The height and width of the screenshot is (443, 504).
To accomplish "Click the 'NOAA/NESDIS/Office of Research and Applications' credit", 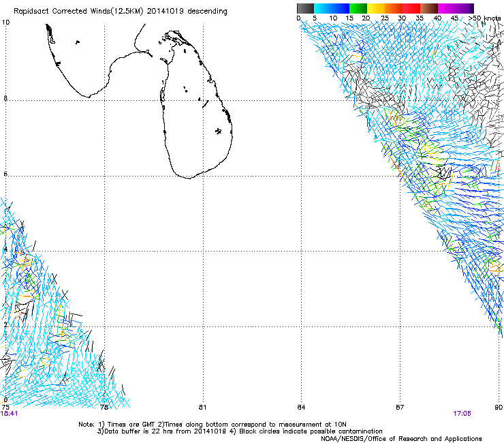I will [x=401, y=439].
